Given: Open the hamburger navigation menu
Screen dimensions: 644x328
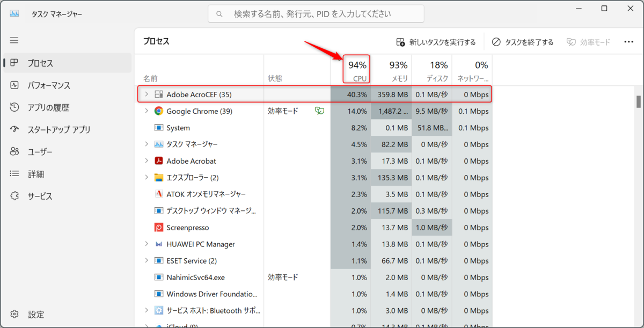Looking at the screenshot, I should [x=14, y=40].
